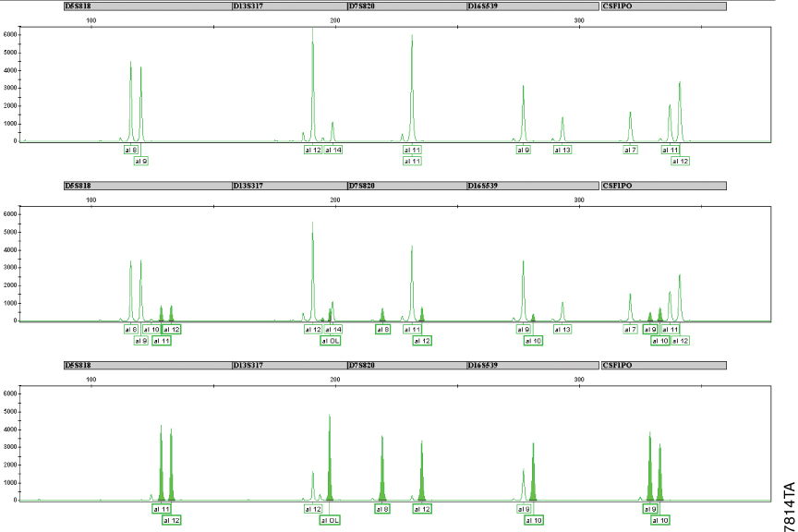Click the green shaded peak under D7S820 in the middle panel
This screenshot has height=532, width=798.
[x=381, y=312]
